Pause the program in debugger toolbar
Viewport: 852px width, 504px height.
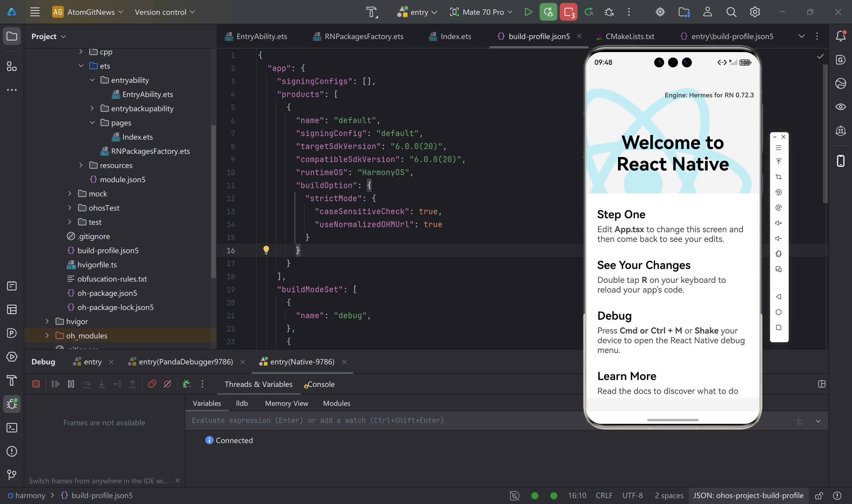(x=71, y=384)
